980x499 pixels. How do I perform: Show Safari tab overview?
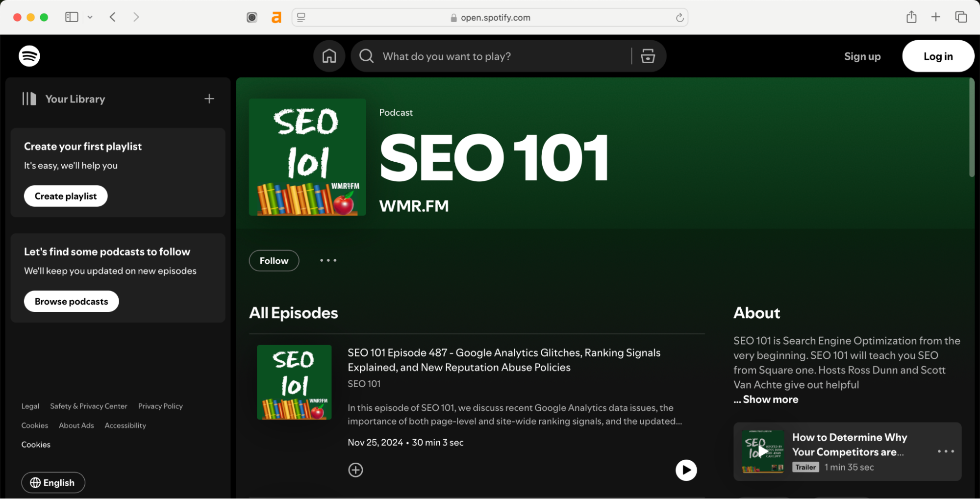(961, 17)
